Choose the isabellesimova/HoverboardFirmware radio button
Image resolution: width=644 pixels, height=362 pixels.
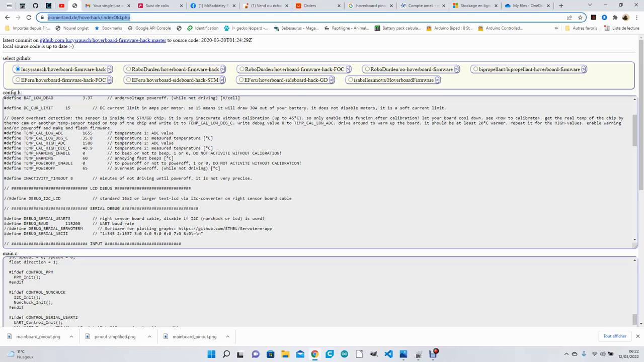350,80
